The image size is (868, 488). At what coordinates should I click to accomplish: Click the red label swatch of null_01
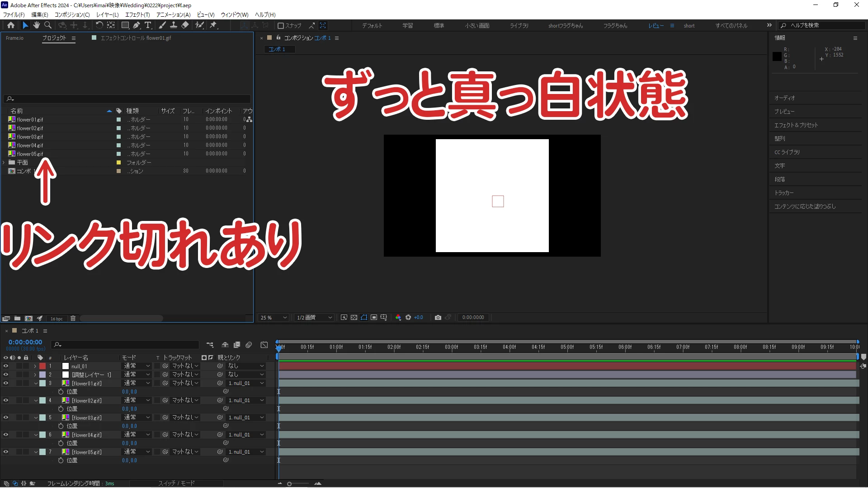coord(42,366)
